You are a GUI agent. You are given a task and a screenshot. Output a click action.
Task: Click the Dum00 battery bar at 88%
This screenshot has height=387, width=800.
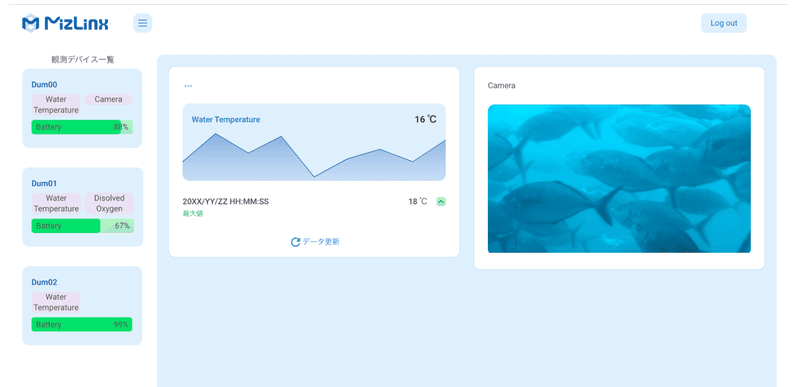[82, 127]
